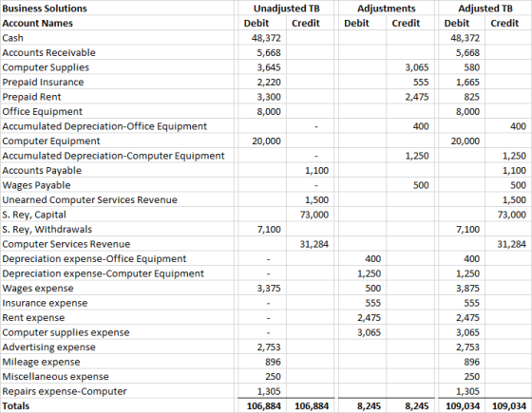Click the Mileage expense row label
Image resolution: width=532 pixels, height=413 pixels.
click(41, 362)
